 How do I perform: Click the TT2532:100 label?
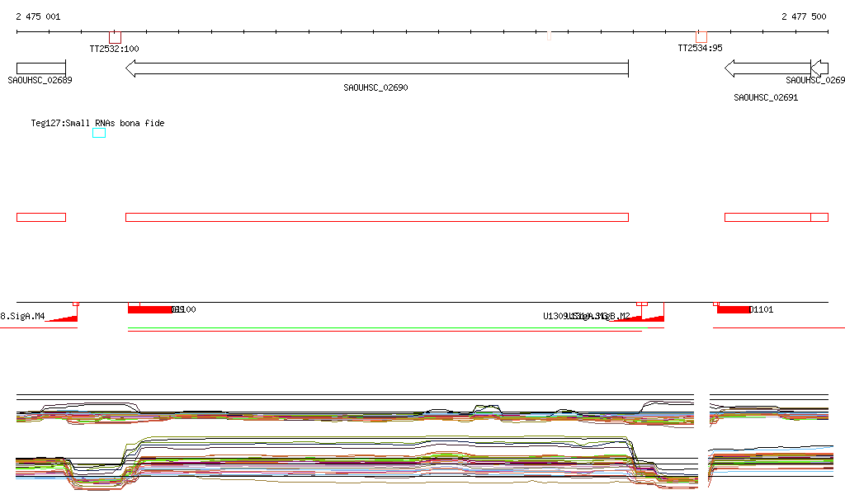click(114, 49)
